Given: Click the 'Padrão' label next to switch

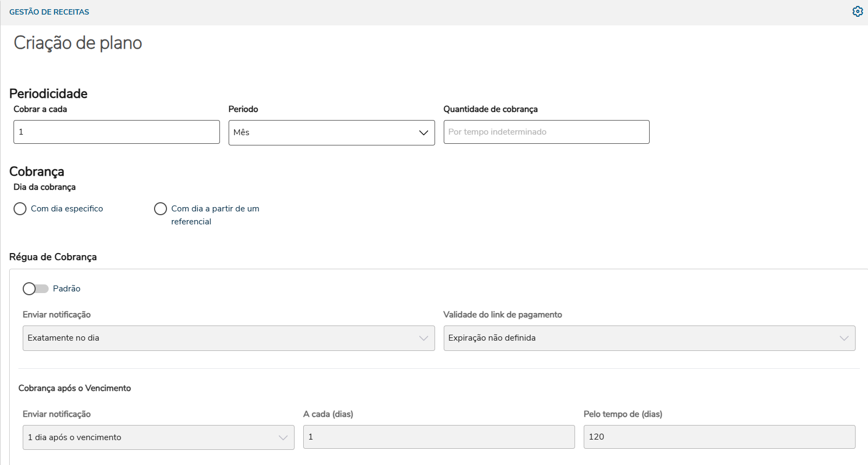Looking at the screenshot, I should 66,289.
